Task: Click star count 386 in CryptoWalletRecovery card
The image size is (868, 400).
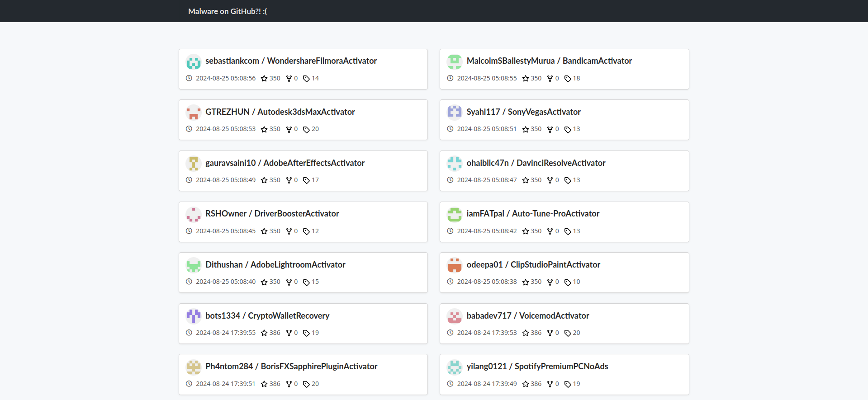Action: point(275,333)
